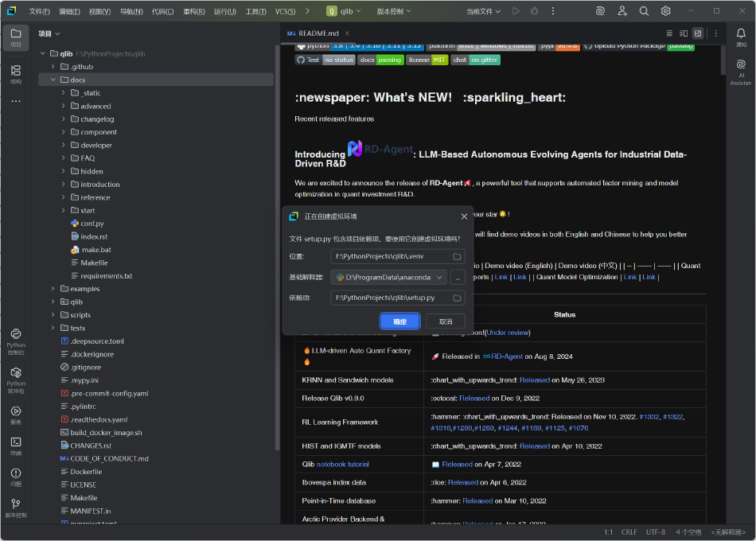Select the README.md editor tab

click(x=318, y=33)
